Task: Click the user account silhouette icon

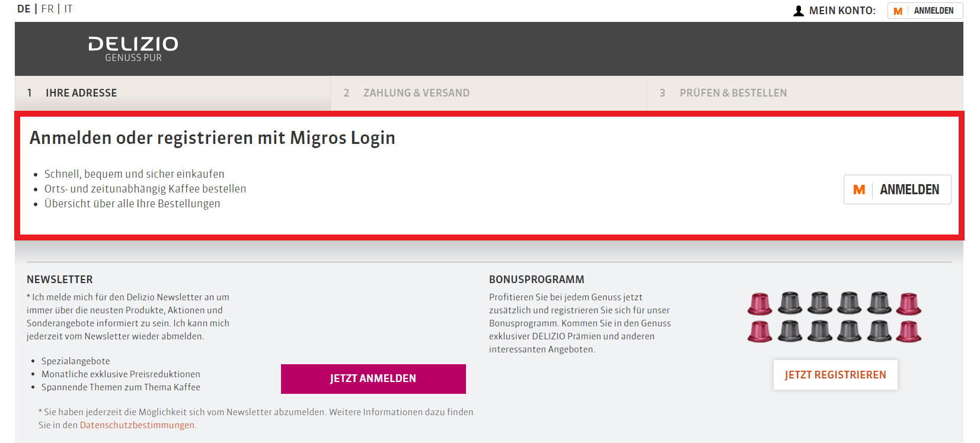Action: [x=799, y=11]
